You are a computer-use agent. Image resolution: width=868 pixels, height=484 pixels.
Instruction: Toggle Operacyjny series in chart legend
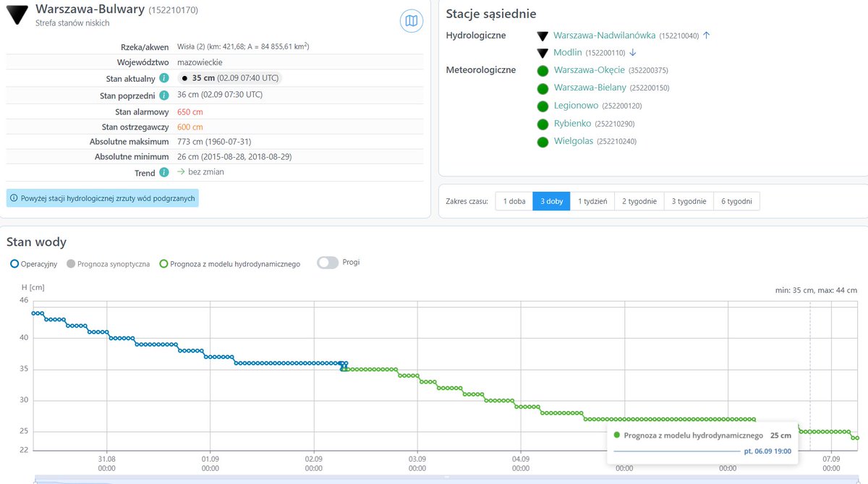point(34,264)
